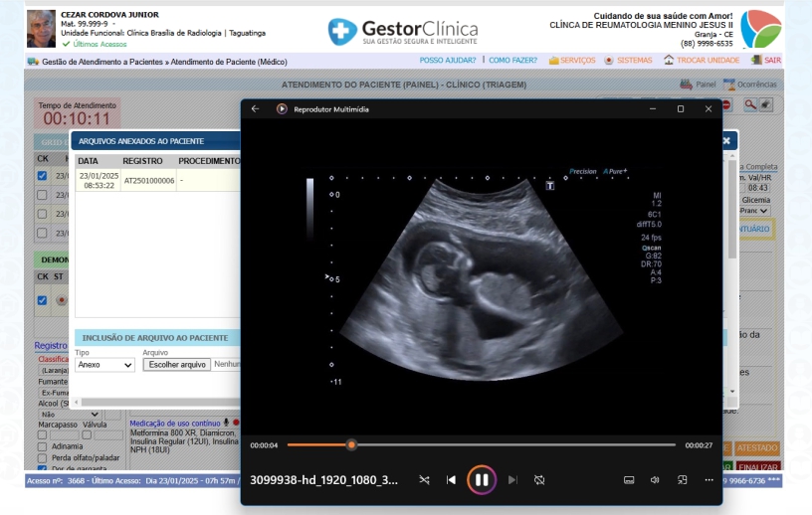This screenshot has width=812, height=515.
Task: Skip to previous track in player
Action: pos(451,479)
